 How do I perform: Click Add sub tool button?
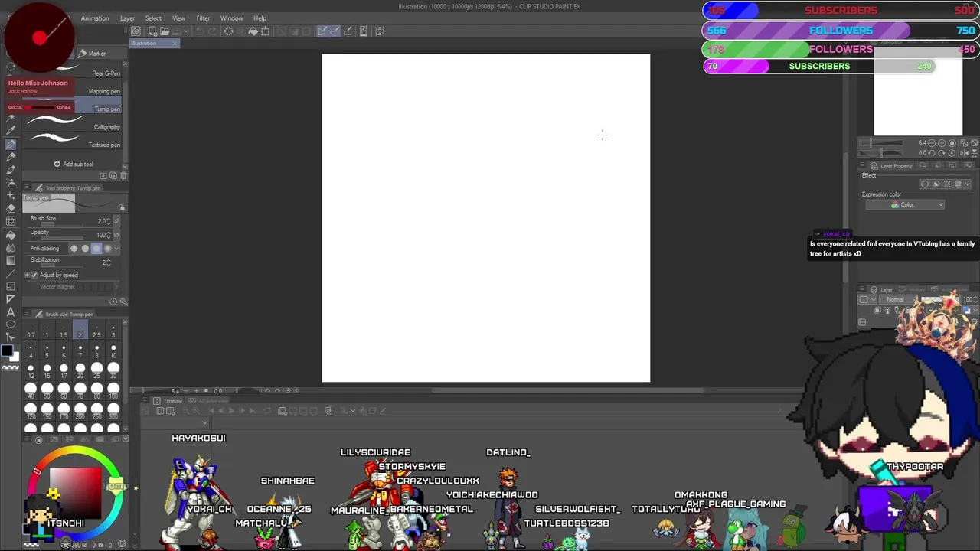[73, 164]
